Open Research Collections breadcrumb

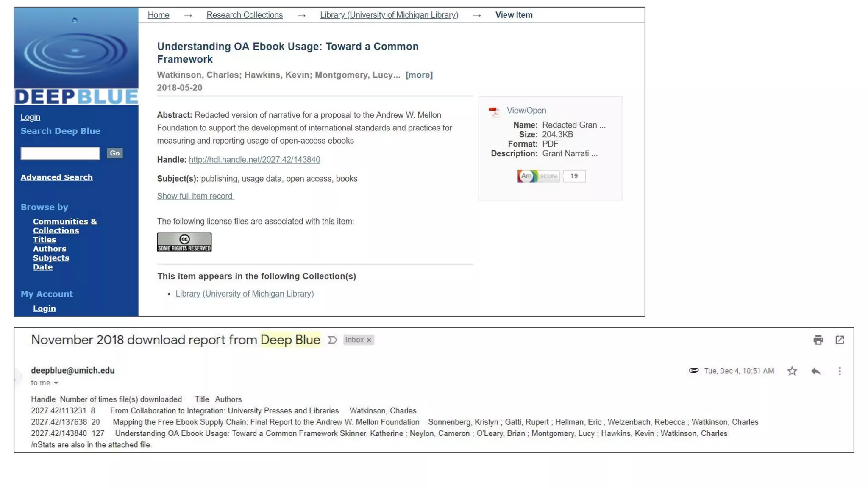tap(244, 15)
